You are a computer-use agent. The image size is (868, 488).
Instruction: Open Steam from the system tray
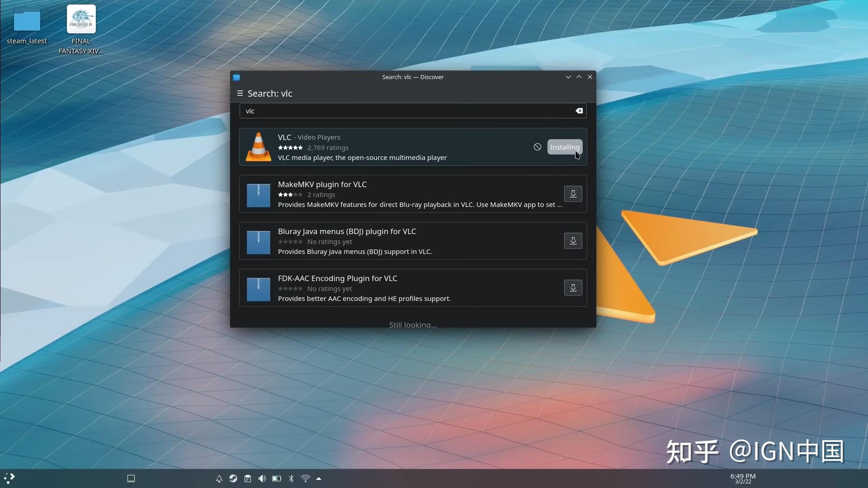[x=233, y=479]
